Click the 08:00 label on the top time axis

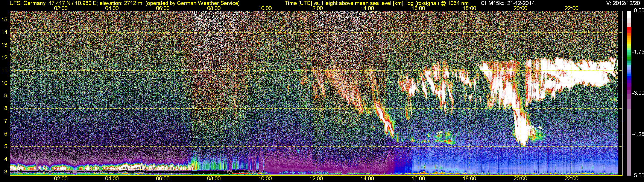214,8
